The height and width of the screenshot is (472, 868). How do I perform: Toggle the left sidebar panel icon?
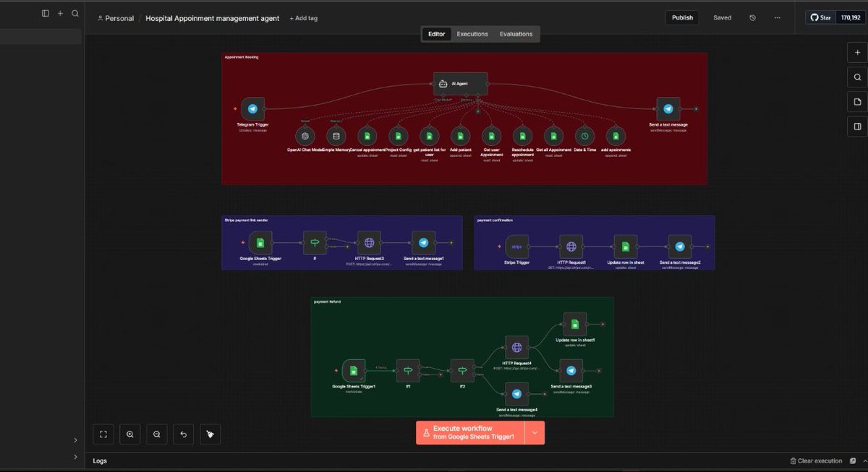point(46,13)
